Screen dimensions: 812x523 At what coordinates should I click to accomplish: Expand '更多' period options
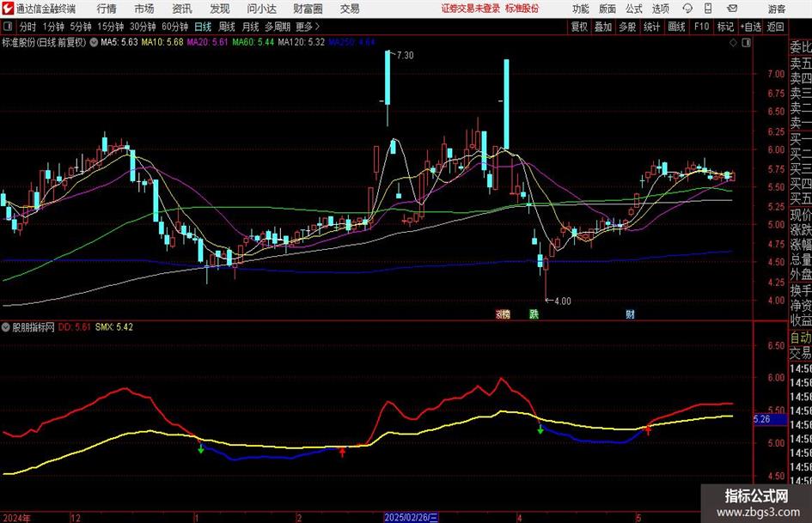tap(308, 27)
